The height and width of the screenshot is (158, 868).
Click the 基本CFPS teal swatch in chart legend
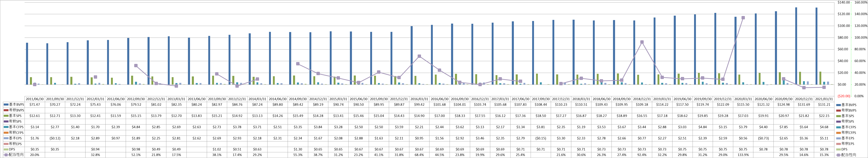tap(839, 127)
